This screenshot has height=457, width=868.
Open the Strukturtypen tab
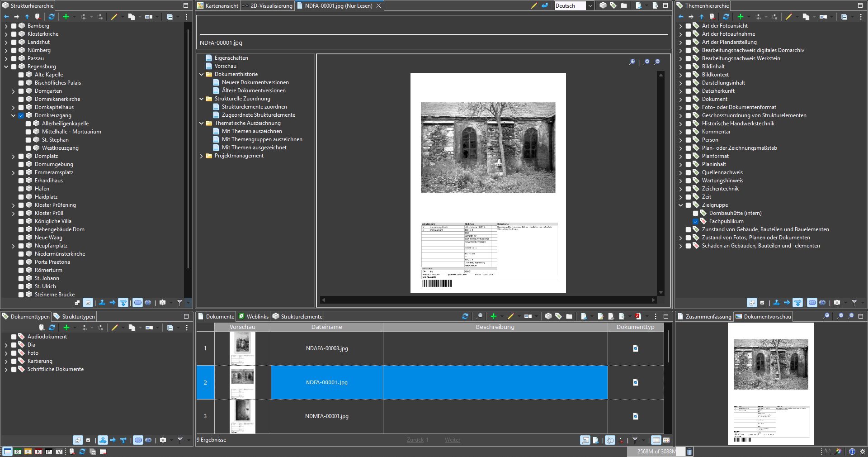tap(75, 317)
